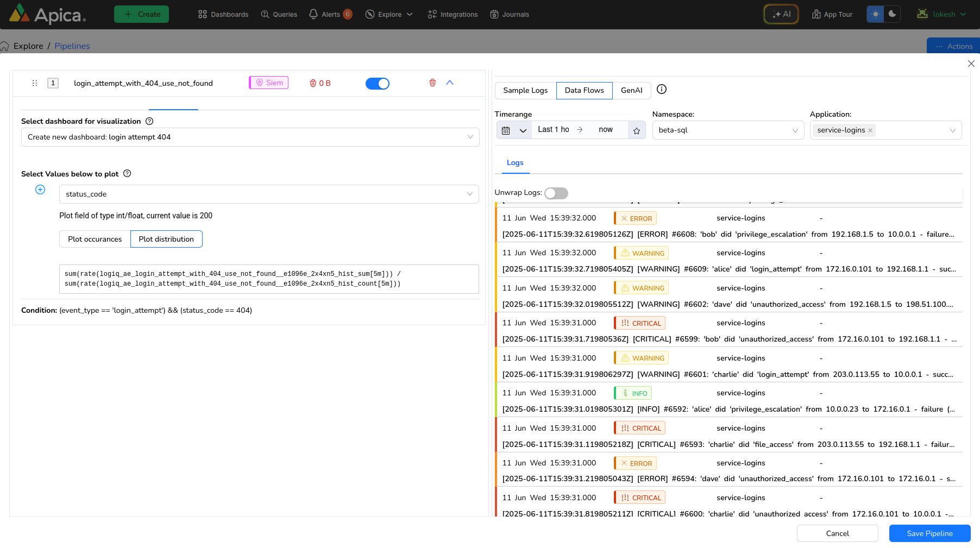Click the star icon beside timerange
Screen dimensions: 980x548
tap(637, 130)
